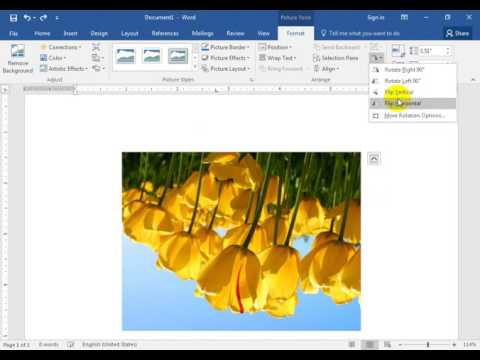Open the Align dropdown
This screenshot has width=480, height=360.
coord(326,69)
